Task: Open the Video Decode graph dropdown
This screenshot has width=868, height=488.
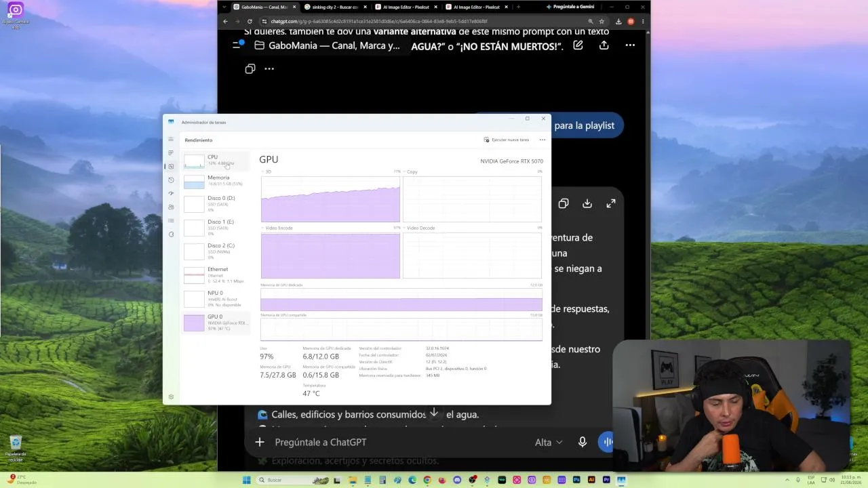Action: [419, 228]
